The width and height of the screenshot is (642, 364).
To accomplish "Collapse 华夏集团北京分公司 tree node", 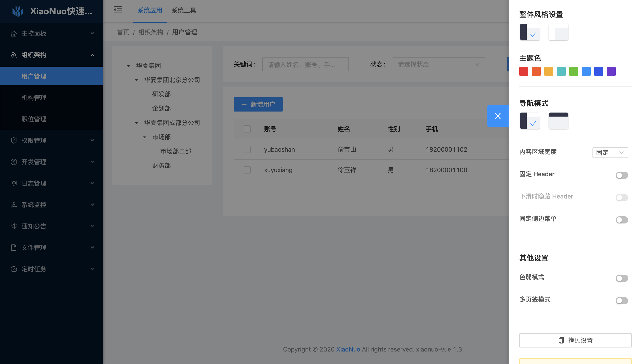I will pos(137,80).
